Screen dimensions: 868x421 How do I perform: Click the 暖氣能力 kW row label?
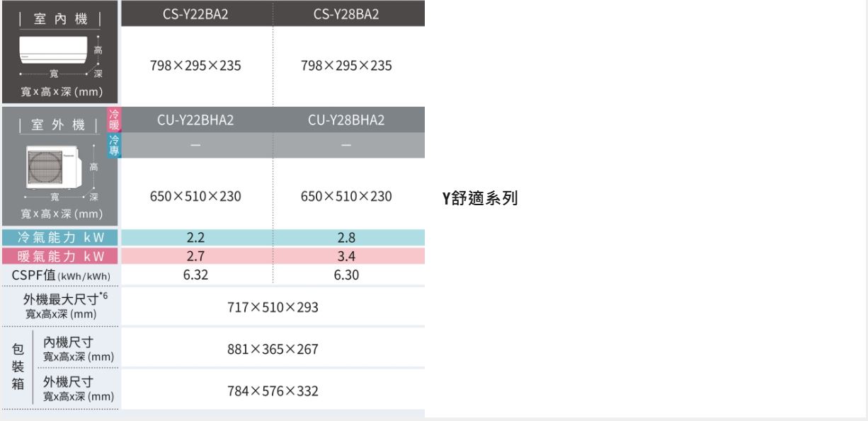coord(61,255)
